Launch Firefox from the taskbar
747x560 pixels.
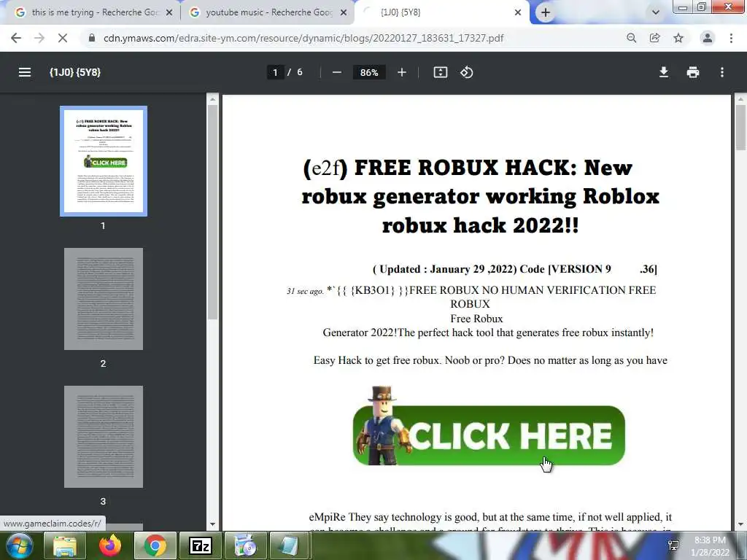click(x=109, y=545)
